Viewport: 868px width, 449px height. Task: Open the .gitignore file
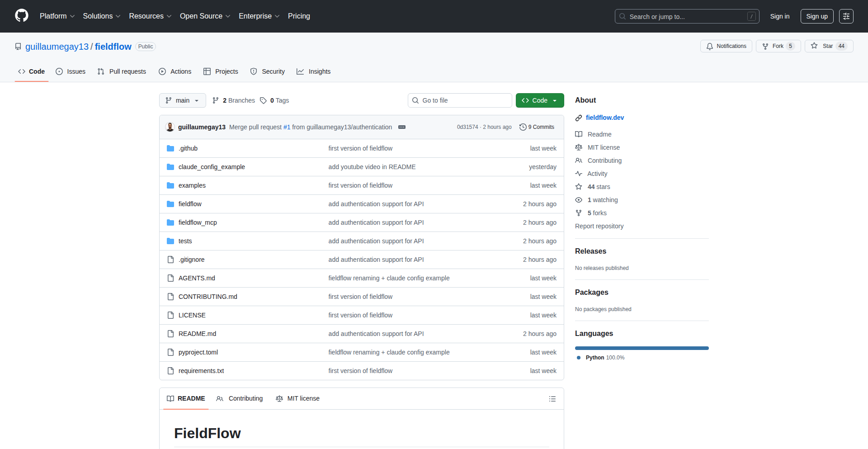pos(191,260)
